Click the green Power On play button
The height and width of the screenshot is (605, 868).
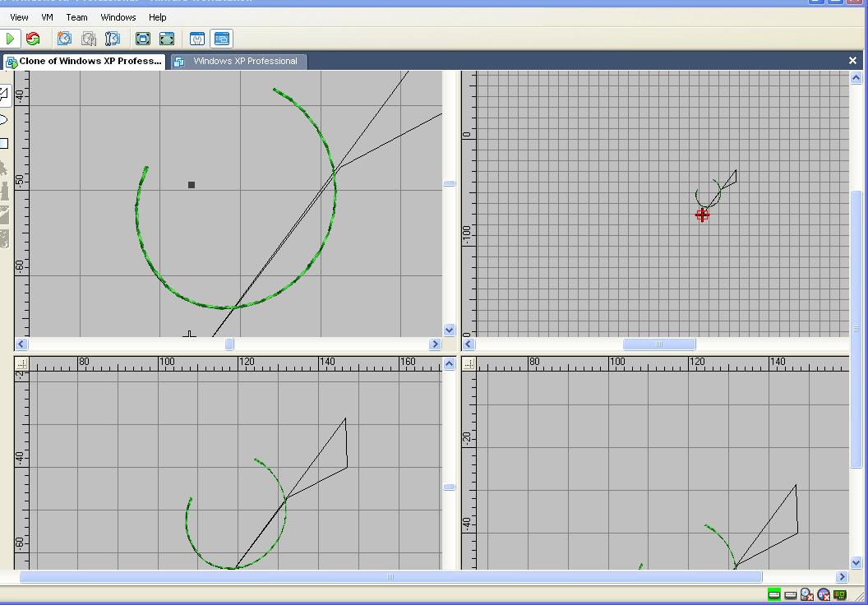[10, 39]
